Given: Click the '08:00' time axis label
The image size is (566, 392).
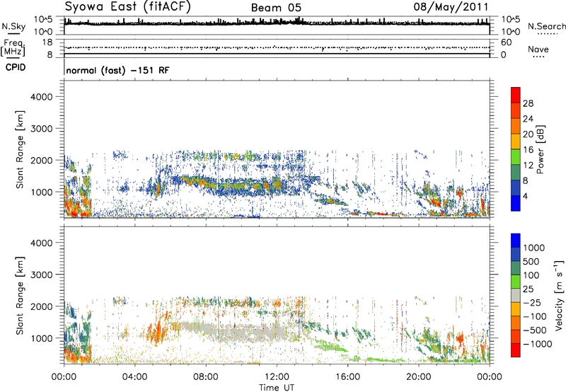Looking at the screenshot, I should (x=206, y=377).
